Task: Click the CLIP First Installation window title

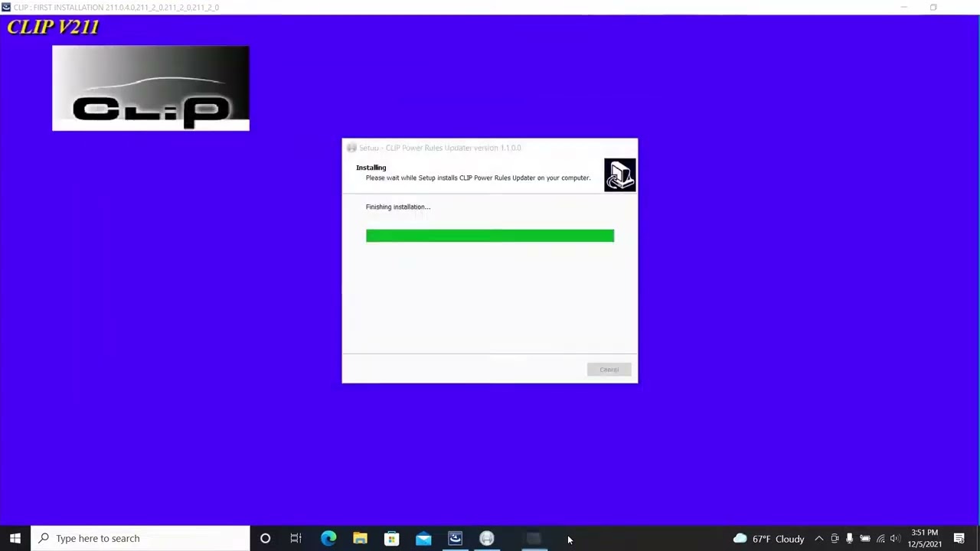Action: click(x=116, y=7)
